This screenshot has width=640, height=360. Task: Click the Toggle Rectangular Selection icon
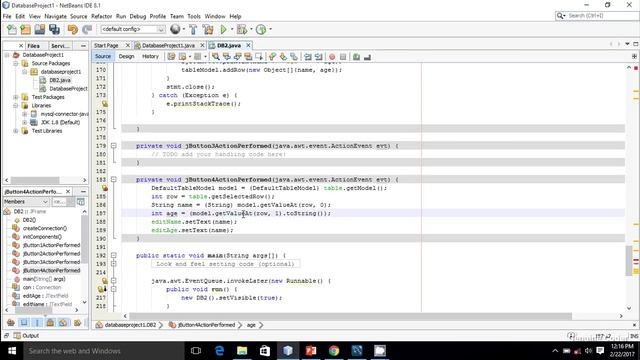click(259, 57)
